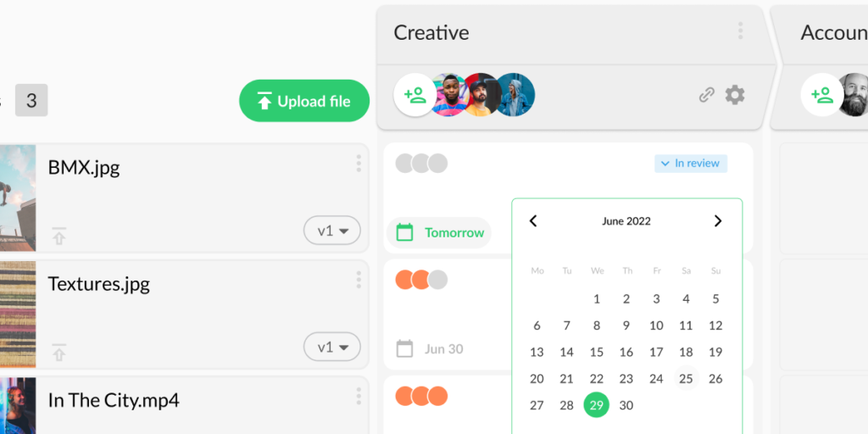This screenshot has width=868, height=434.
Task: Open the In review status dropdown
Action: pos(691,163)
